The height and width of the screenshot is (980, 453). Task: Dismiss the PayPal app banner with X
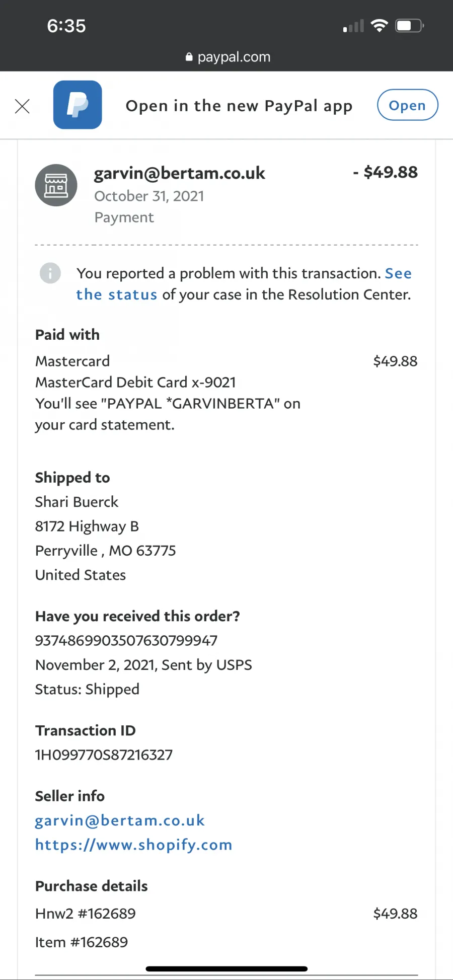[22, 106]
